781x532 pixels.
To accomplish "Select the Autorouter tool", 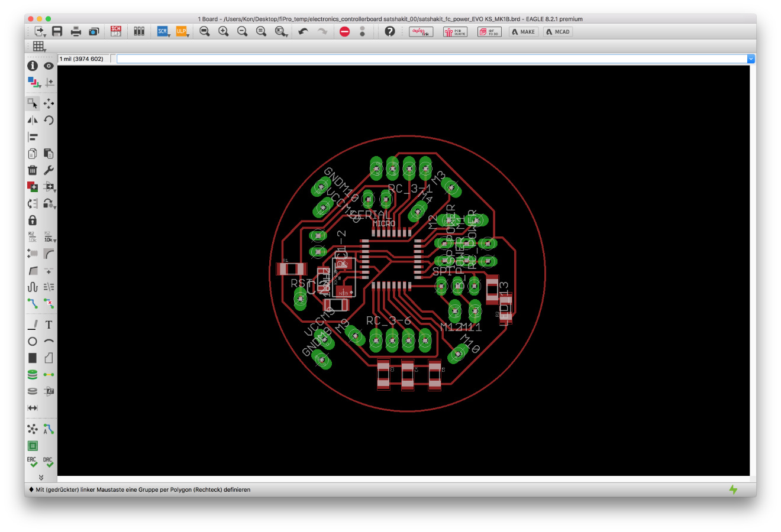I will [x=49, y=429].
